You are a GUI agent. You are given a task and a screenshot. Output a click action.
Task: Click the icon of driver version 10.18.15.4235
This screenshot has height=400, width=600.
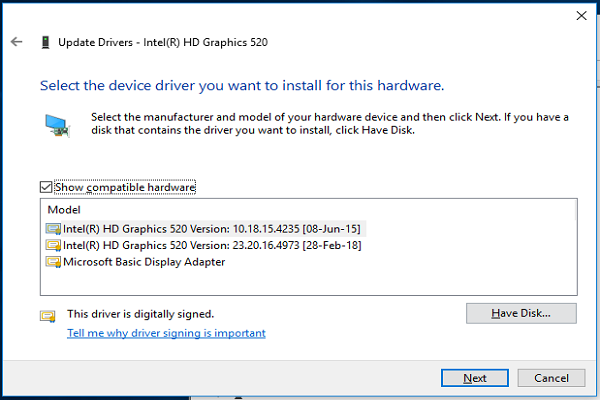(x=53, y=229)
